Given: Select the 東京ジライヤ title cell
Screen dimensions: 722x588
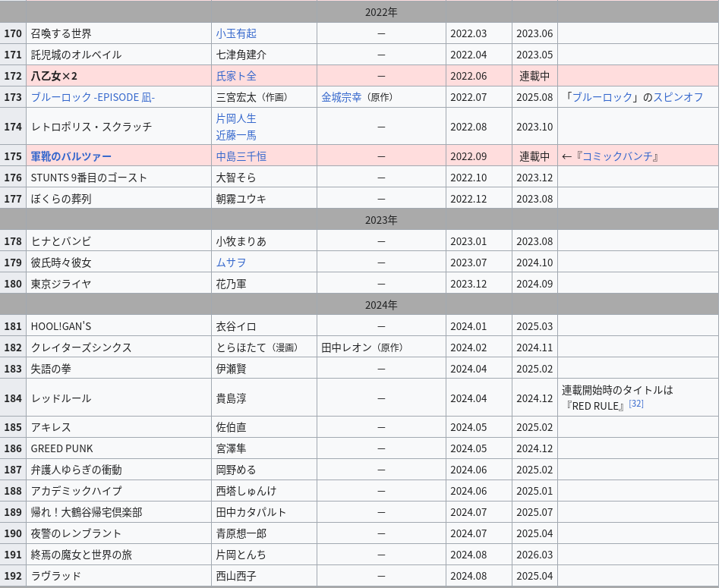Looking at the screenshot, I should click(x=118, y=284).
